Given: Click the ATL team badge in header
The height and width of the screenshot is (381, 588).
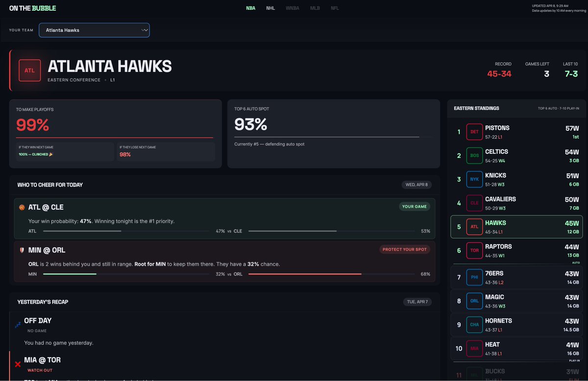Looking at the screenshot, I should (x=30, y=70).
